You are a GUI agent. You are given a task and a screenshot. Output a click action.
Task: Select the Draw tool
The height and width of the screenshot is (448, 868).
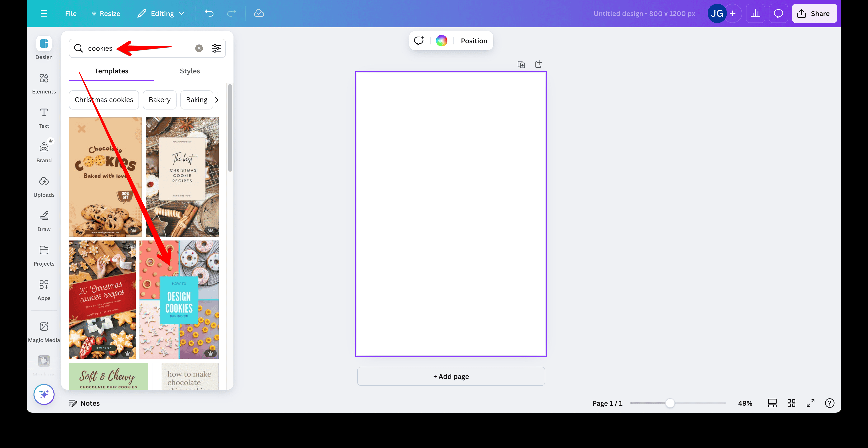click(x=44, y=221)
